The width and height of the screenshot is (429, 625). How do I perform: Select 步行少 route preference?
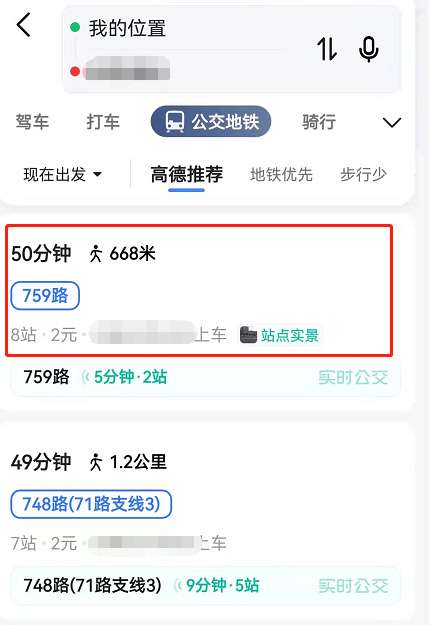(x=363, y=175)
